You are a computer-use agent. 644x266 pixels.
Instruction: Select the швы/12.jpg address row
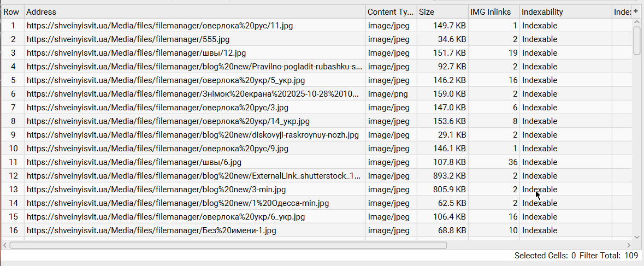(x=136, y=53)
